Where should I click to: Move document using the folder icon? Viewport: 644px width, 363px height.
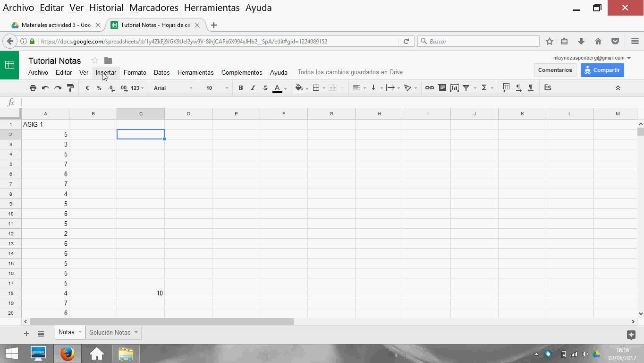(108, 60)
